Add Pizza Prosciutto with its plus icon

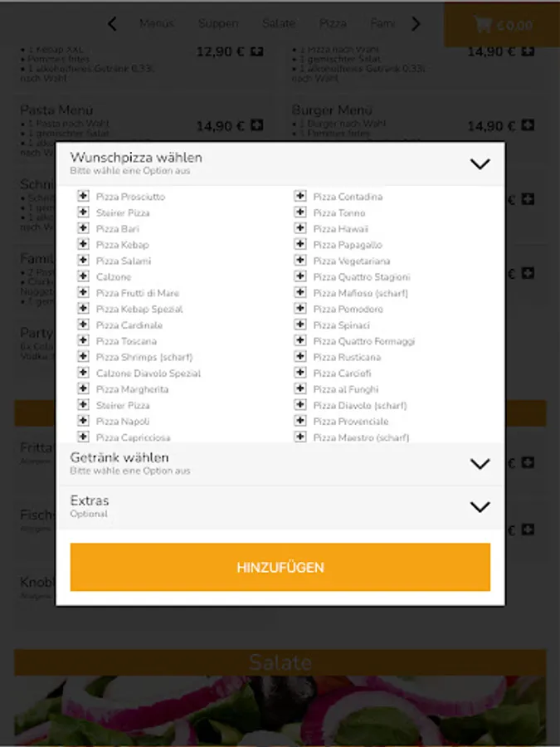[83, 196]
